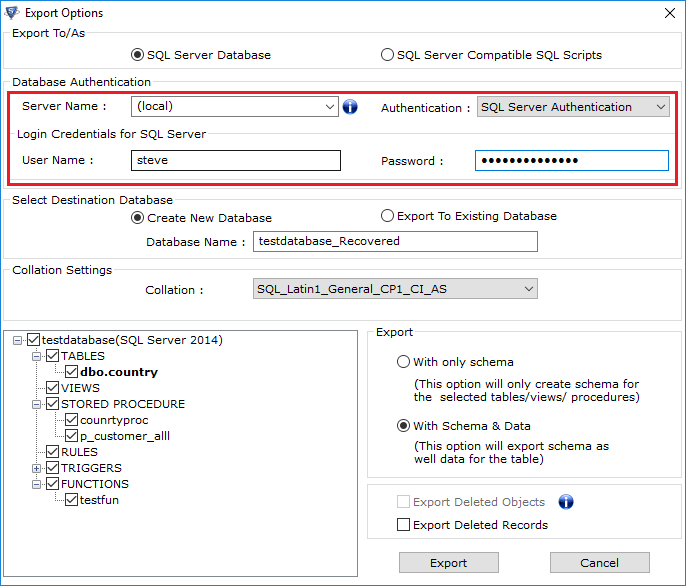Select the testfun function tree item

click(x=99, y=500)
